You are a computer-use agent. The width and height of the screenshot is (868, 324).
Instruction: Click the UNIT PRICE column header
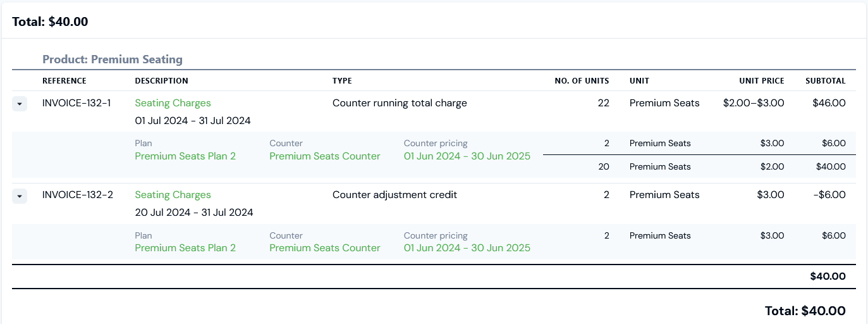762,81
